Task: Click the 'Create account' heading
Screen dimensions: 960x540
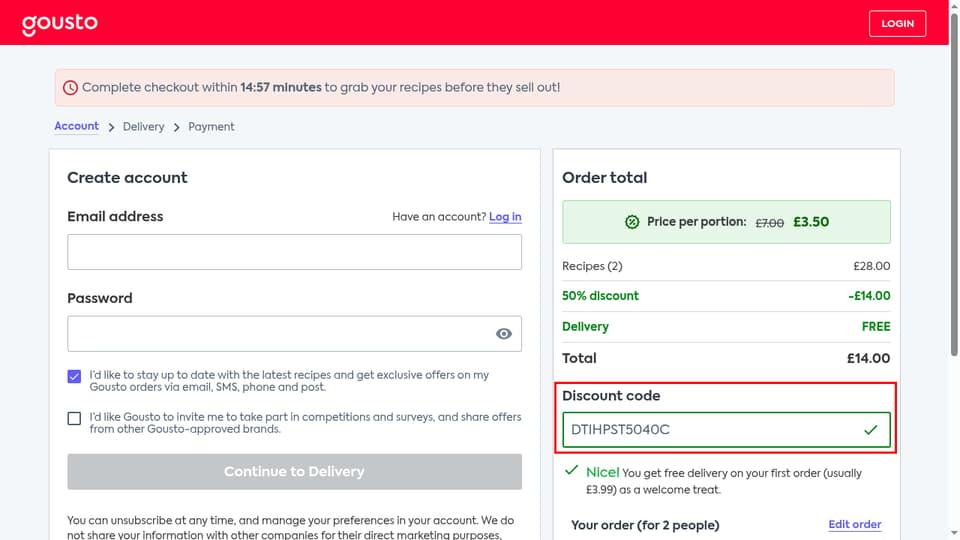Action: point(127,178)
